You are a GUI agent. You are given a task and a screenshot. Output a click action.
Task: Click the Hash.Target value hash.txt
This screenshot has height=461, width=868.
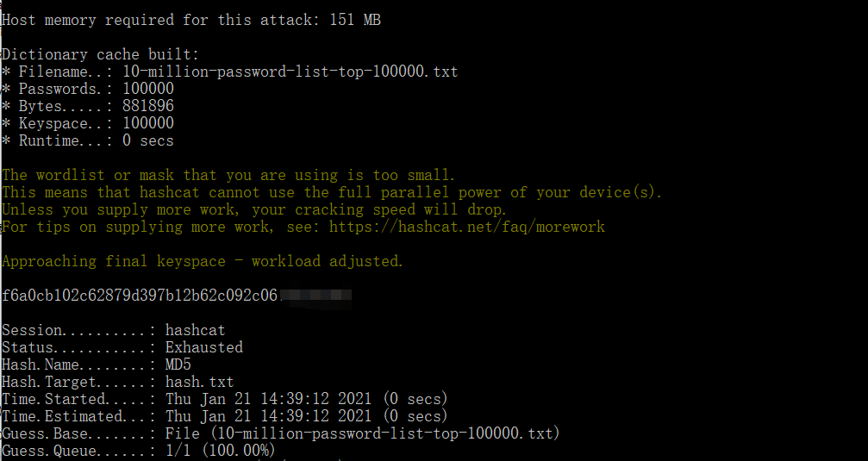(x=199, y=382)
